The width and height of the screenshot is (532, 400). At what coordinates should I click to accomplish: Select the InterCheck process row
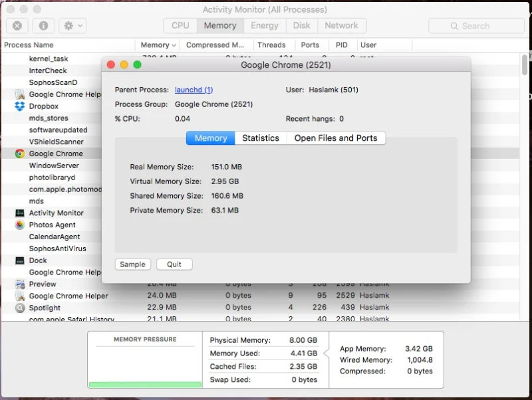click(48, 70)
